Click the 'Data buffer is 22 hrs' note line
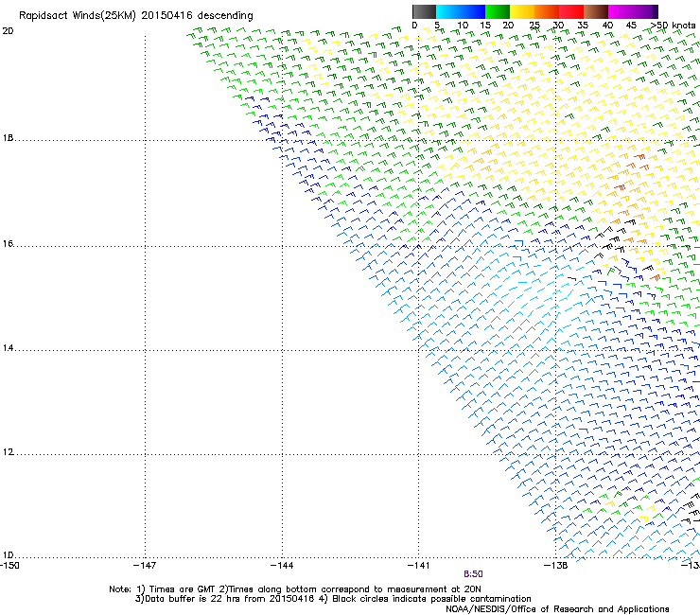700x615 pixels. pyautogui.click(x=333, y=599)
